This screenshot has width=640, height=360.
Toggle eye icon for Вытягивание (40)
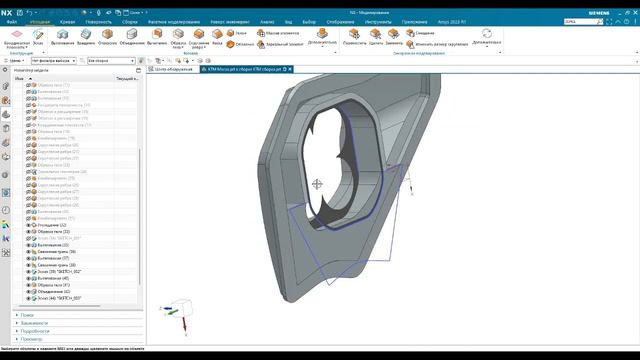coord(29,278)
